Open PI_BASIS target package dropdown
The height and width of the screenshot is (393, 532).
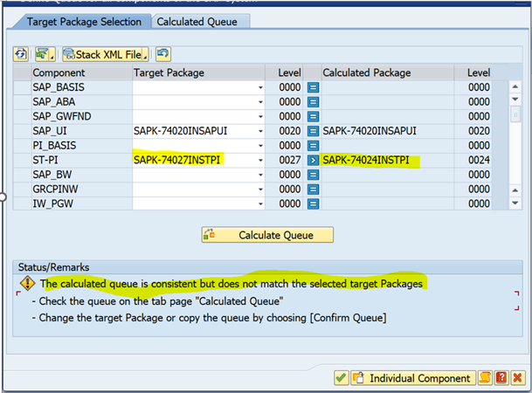pyautogui.click(x=260, y=146)
